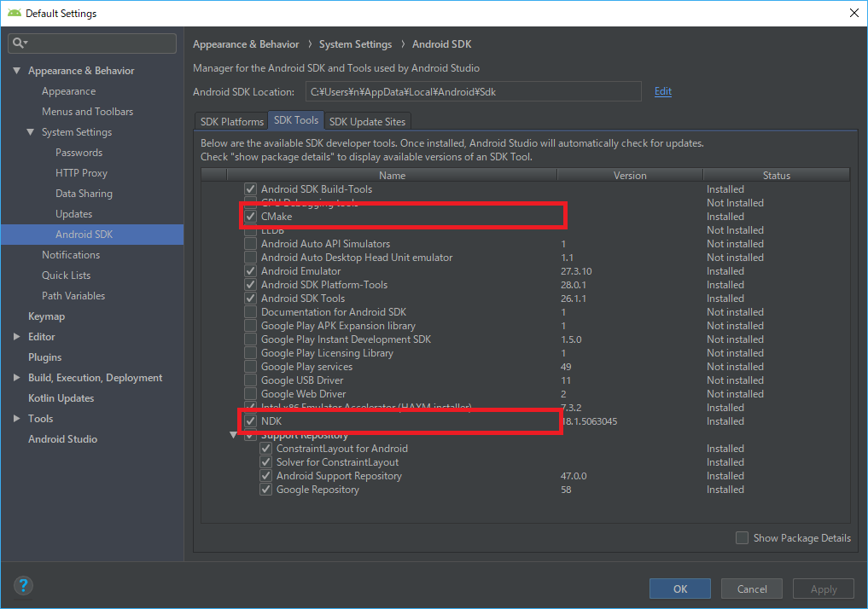Screen dimensions: 868x609
Task: Click the Status column header
Action: 776,176
